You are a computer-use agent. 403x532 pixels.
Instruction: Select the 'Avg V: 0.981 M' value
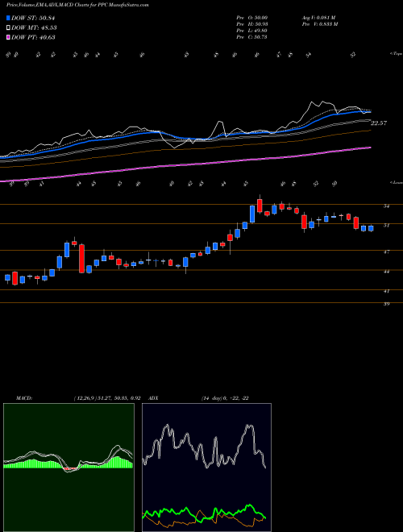(x=318, y=17)
